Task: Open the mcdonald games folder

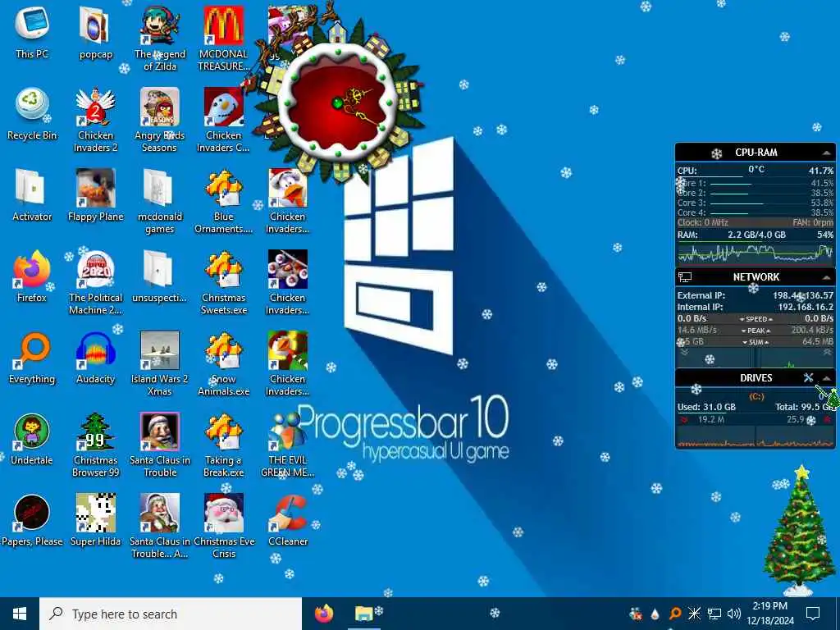Action: [x=160, y=202]
